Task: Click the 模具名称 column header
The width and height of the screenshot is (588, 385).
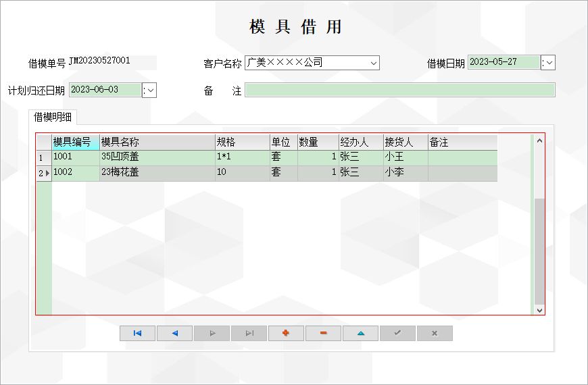Action: pos(157,143)
